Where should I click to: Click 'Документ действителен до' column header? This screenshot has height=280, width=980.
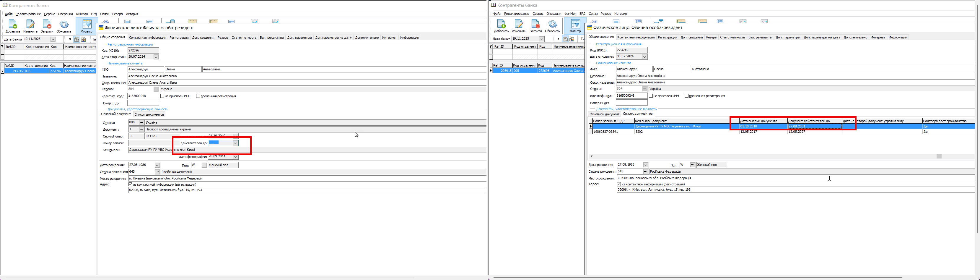coord(815,121)
